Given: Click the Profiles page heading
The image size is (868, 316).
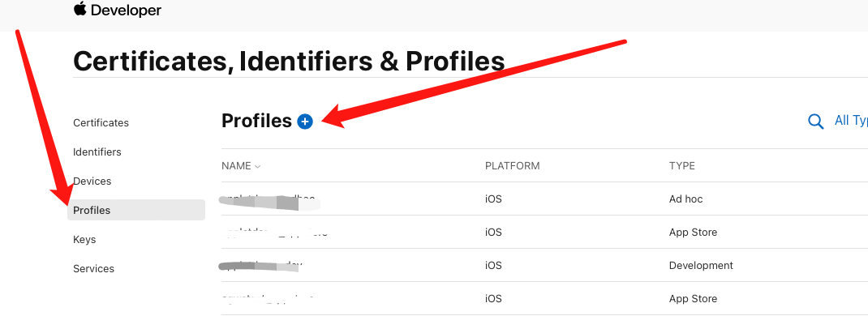Looking at the screenshot, I should click(256, 121).
